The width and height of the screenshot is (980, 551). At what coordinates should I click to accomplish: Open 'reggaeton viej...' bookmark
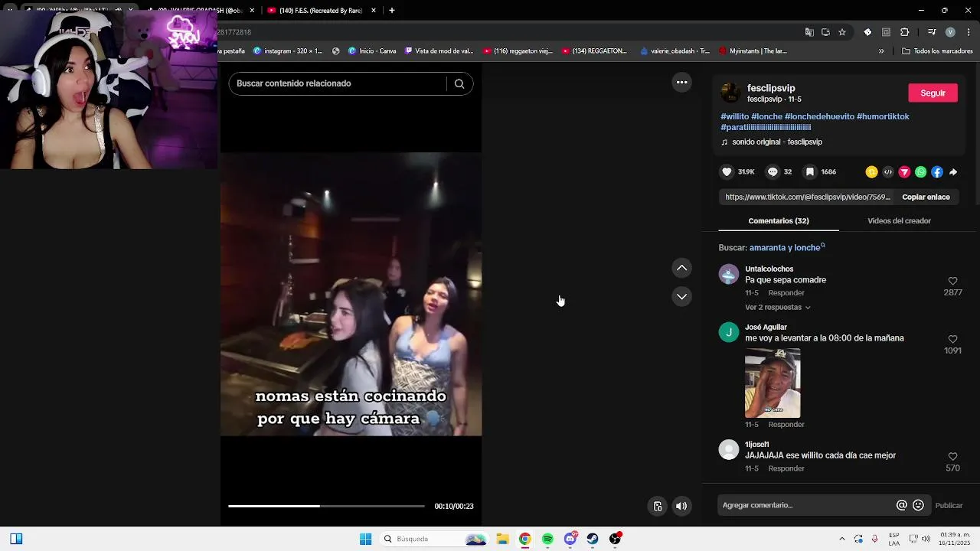(517, 51)
